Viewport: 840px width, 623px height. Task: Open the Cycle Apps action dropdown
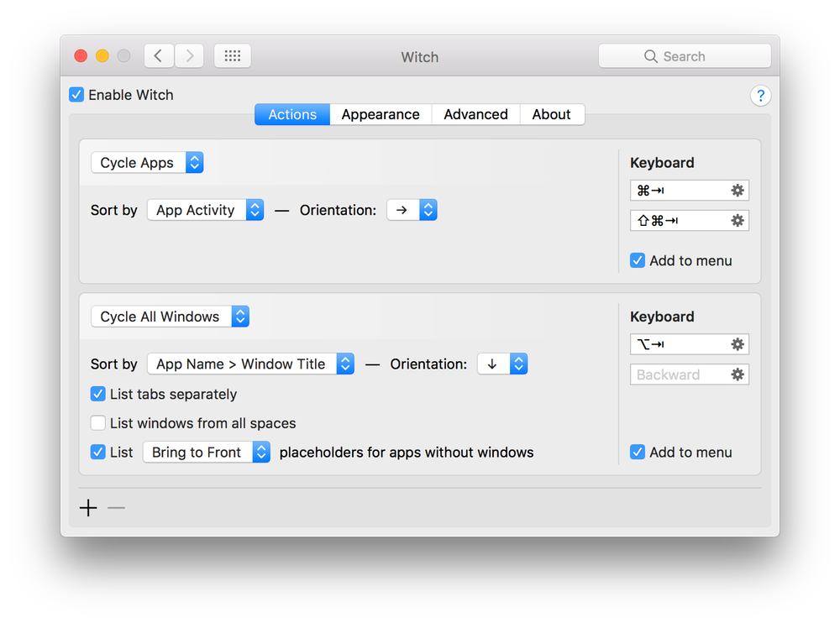(x=147, y=163)
